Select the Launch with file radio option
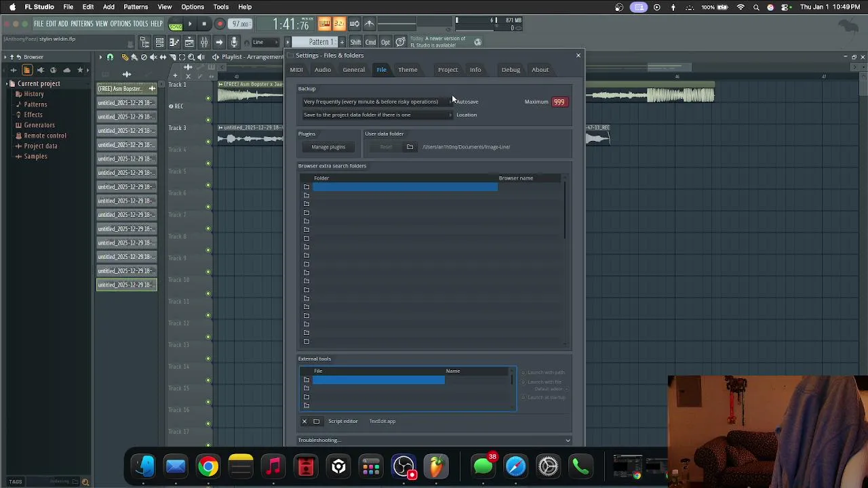This screenshot has height=488, width=868. [x=542, y=382]
